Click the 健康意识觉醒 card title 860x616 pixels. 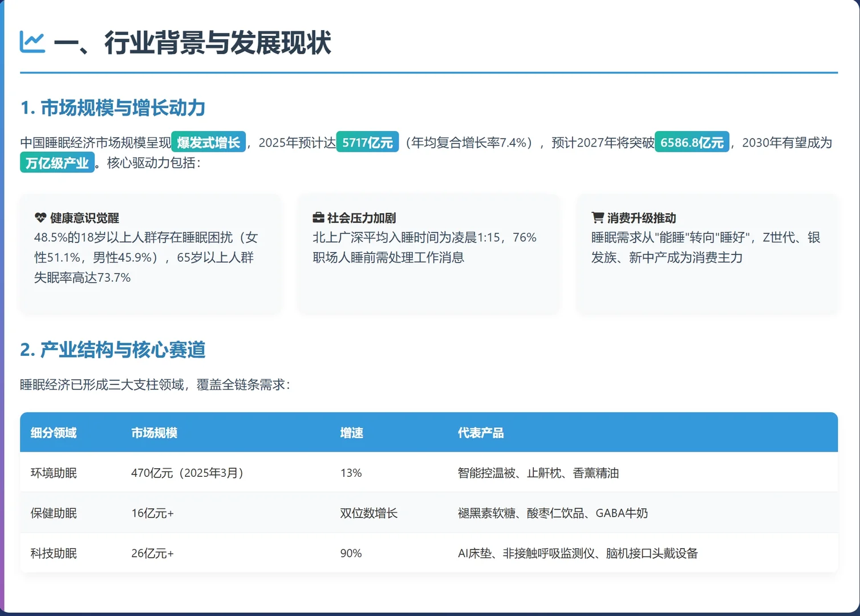pyautogui.click(x=84, y=218)
